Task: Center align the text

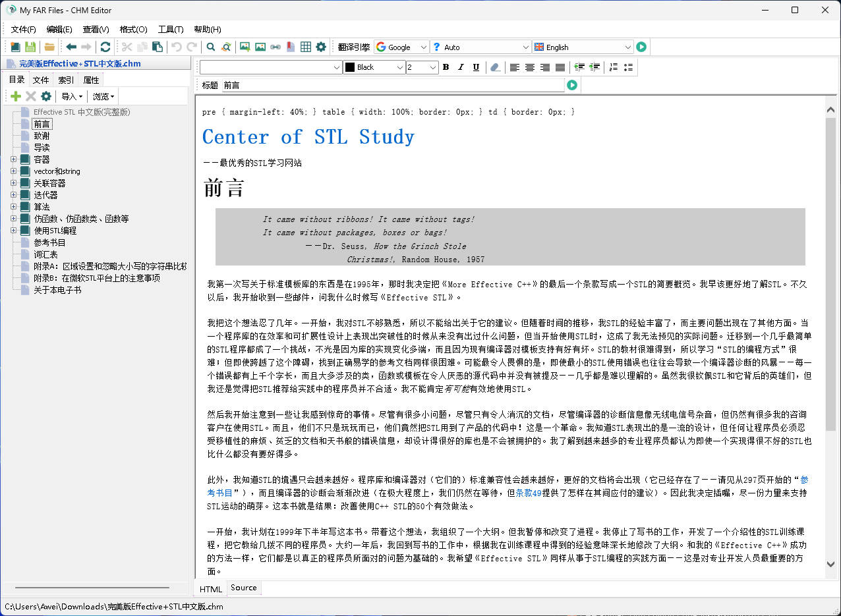Action: click(530, 67)
